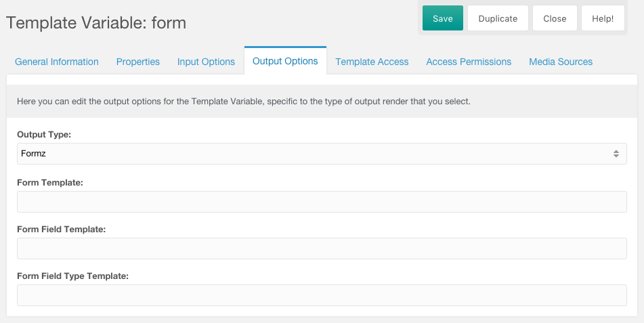Click the 'Output Type:' label

pos(44,135)
